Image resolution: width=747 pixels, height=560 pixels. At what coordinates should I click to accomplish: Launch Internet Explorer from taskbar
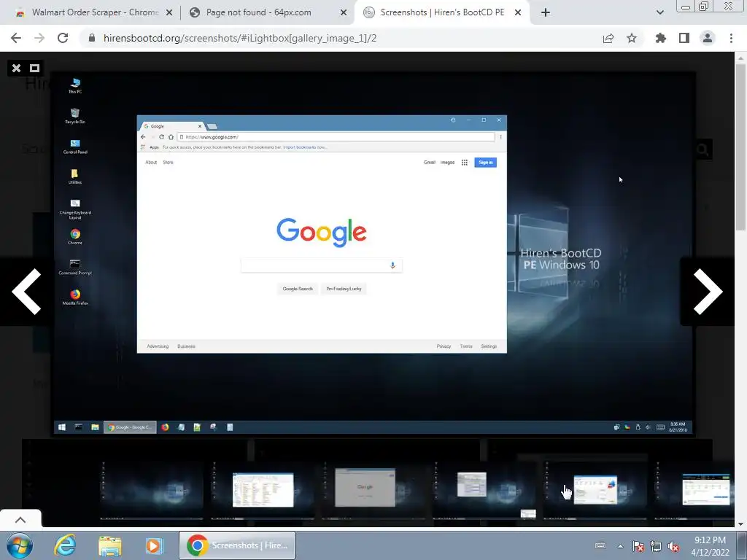coord(65,545)
